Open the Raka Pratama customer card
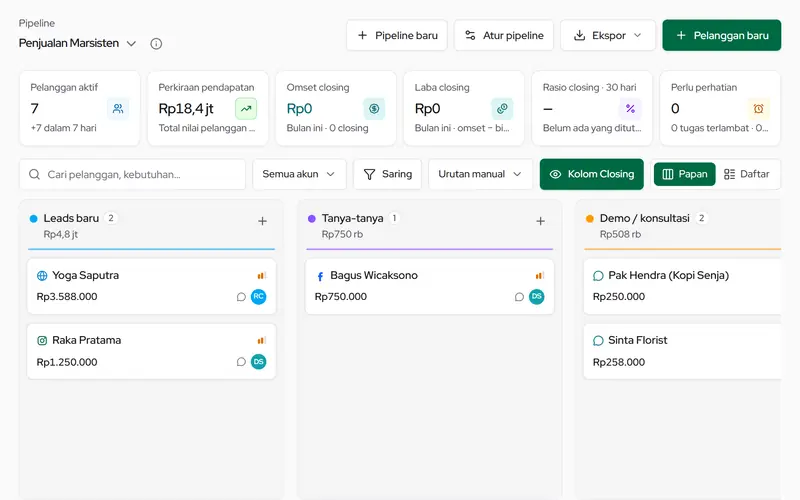Screen dimensions: 800x500 click(152, 351)
